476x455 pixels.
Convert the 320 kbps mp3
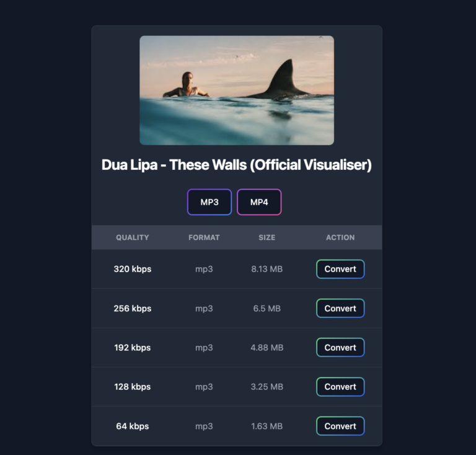[340, 269]
